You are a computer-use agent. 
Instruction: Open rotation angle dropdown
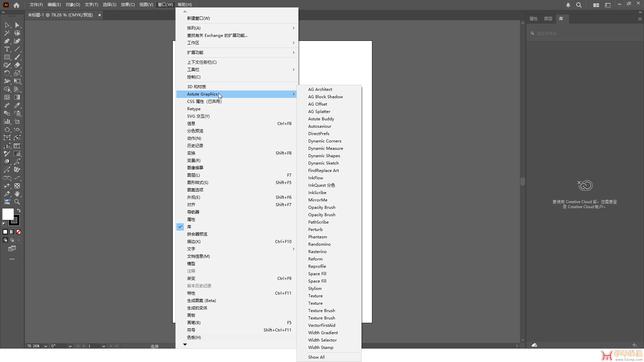pyautogui.click(x=70, y=346)
